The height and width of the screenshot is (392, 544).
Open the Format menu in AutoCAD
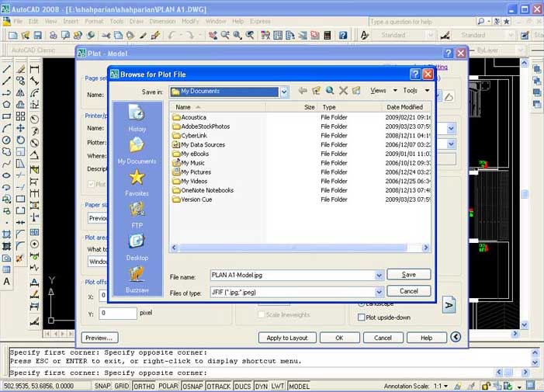pyautogui.click(x=94, y=21)
